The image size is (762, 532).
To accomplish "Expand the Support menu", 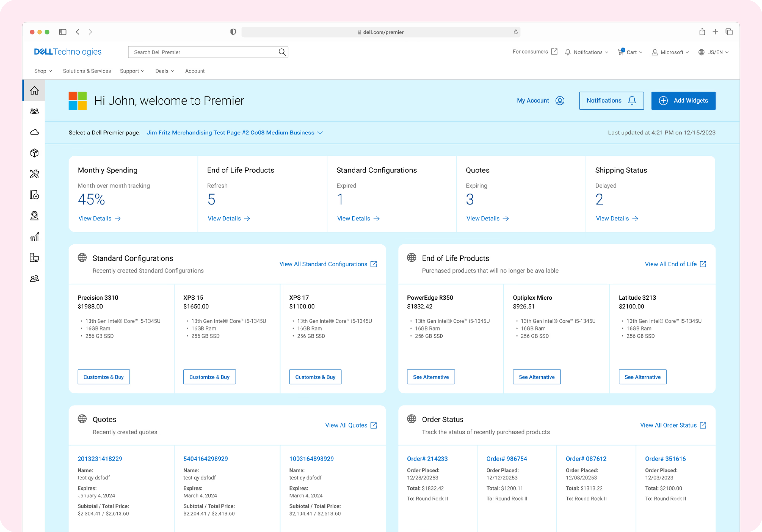I will (132, 71).
